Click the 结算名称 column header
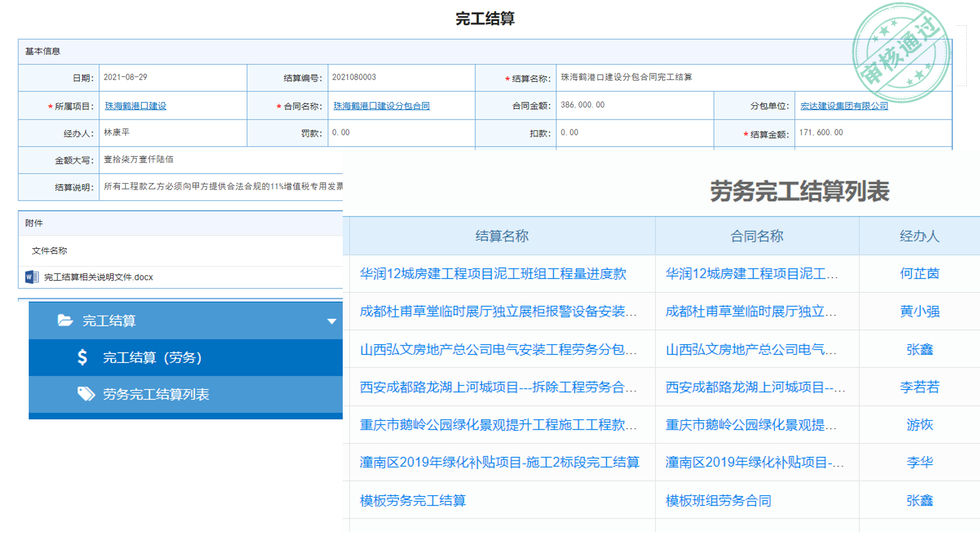 click(x=502, y=236)
